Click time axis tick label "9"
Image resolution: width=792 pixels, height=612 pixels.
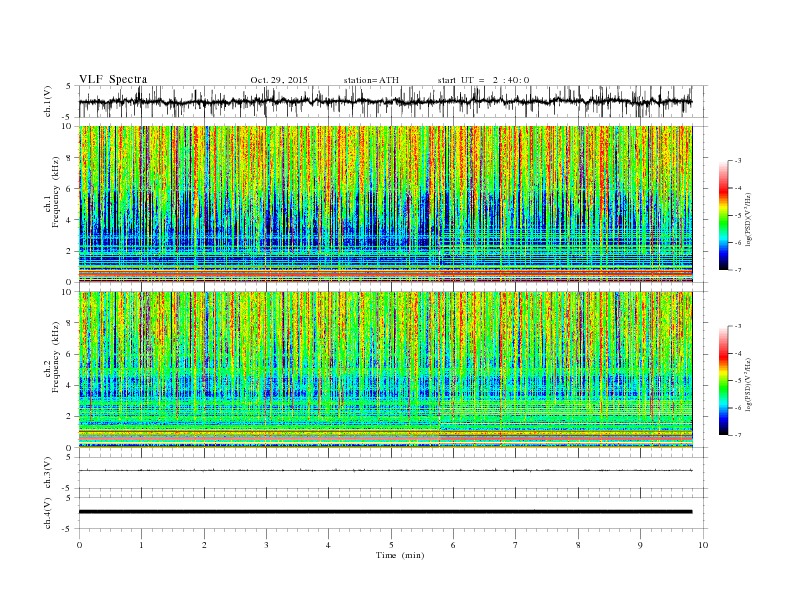(640, 545)
